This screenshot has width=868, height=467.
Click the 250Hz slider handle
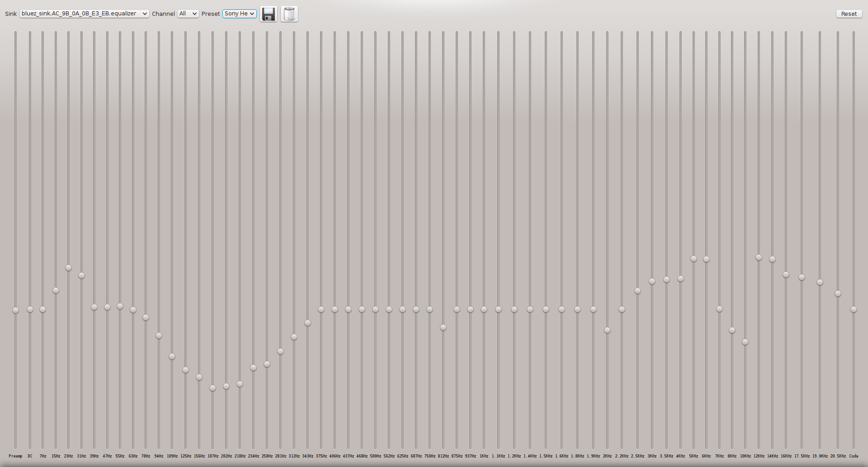pos(267,364)
